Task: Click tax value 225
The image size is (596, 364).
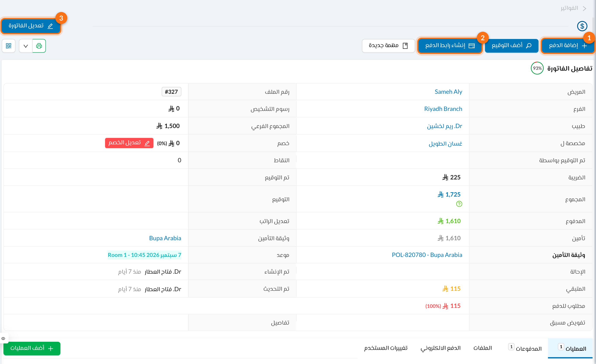Action: pos(451,177)
